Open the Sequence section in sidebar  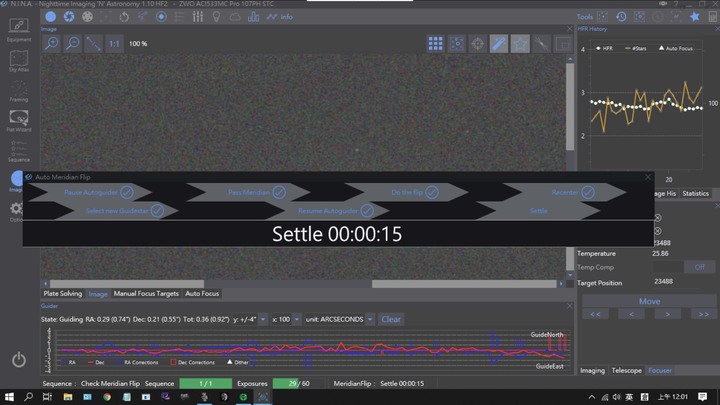coord(19,151)
